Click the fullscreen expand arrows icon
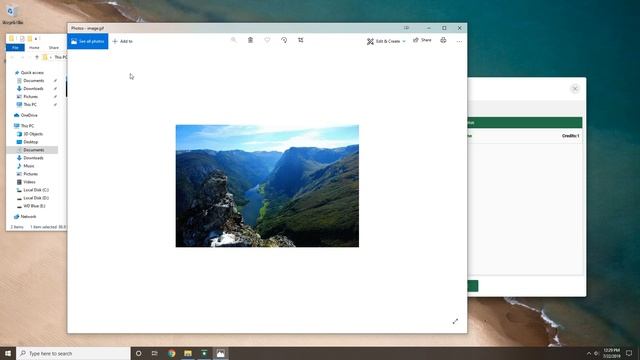Screen dimensions: 640x360 click(x=455, y=322)
